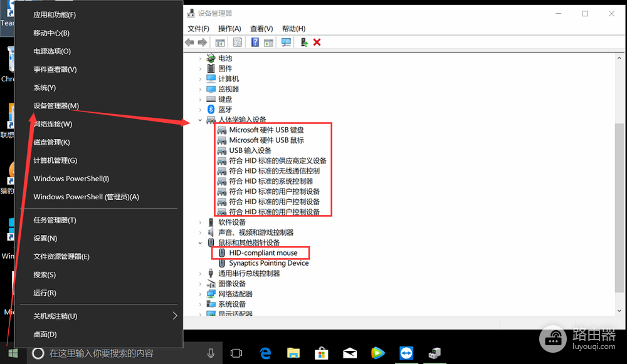Click the scrollbar down arrow in device tree
The width and height of the screenshot is (627, 364).
click(619, 311)
